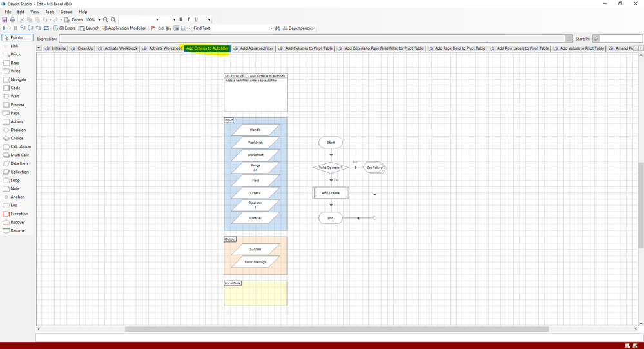Open the page list dropdown left of Initialise tab
The height and width of the screenshot is (349, 644).
pyautogui.click(x=39, y=48)
